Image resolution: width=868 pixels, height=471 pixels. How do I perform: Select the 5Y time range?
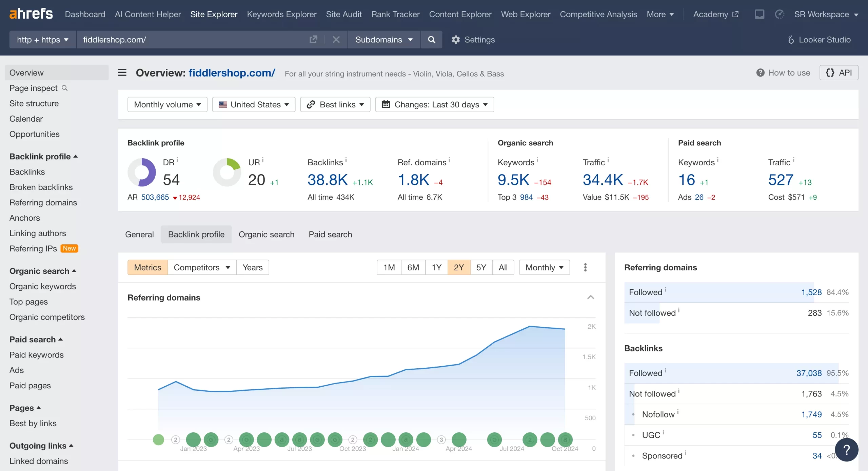[x=481, y=267]
